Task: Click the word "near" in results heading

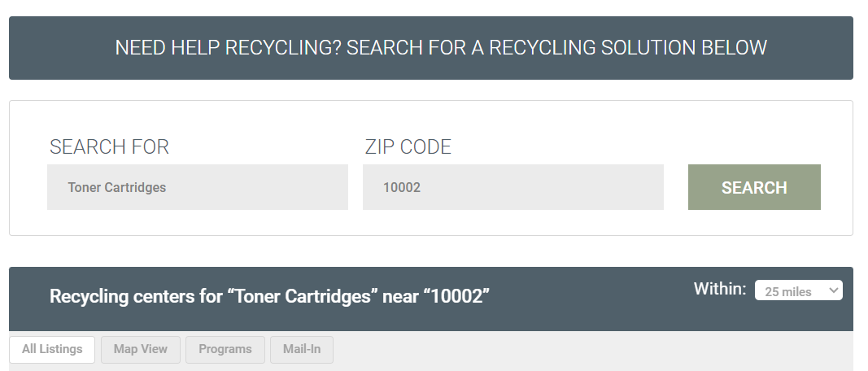Action: pyautogui.click(x=402, y=296)
